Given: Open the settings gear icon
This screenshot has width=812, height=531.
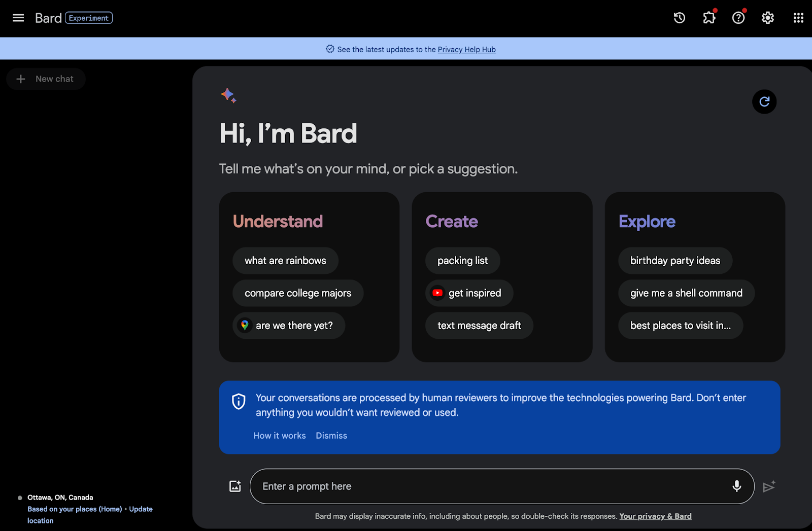Looking at the screenshot, I should (x=768, y=18).
